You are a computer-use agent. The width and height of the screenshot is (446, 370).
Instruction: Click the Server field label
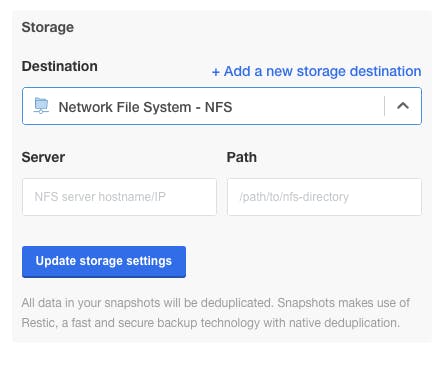43,157
